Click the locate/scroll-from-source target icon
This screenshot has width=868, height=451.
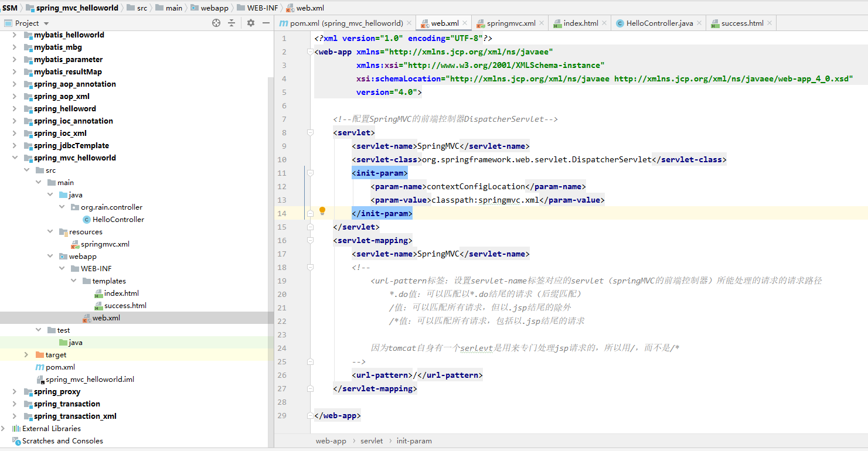[216, 23]
